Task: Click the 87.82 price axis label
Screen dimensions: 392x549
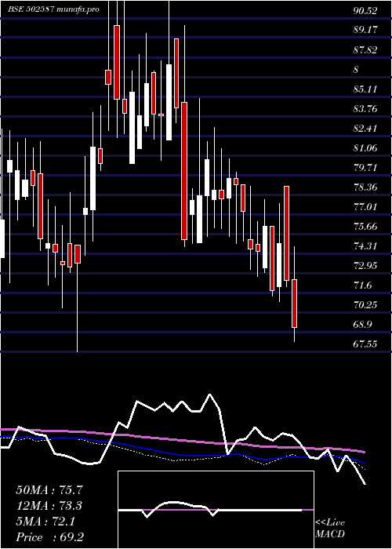Action: pyautogui.click(x=365, y=50)
